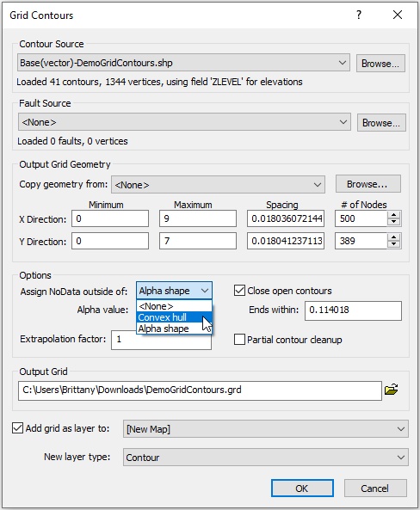Open the output grid folder browse icon
The image size is (420, 510).
pyautogui.click(x=392, y=390)
